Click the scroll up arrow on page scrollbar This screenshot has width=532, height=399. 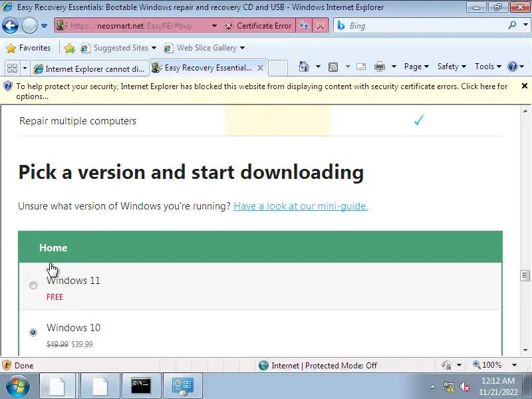coord(525,111)
